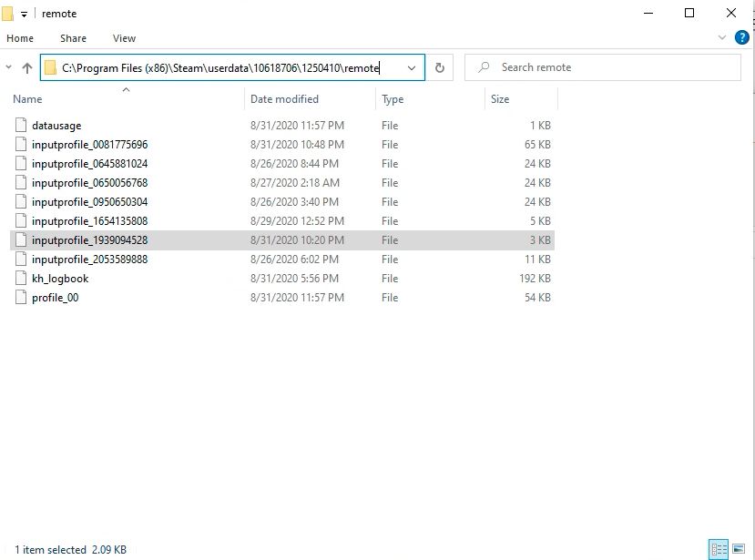Click the profile_00 file icon
The height and width of the screenshot is (560, 755).
(x=21, y=297)
